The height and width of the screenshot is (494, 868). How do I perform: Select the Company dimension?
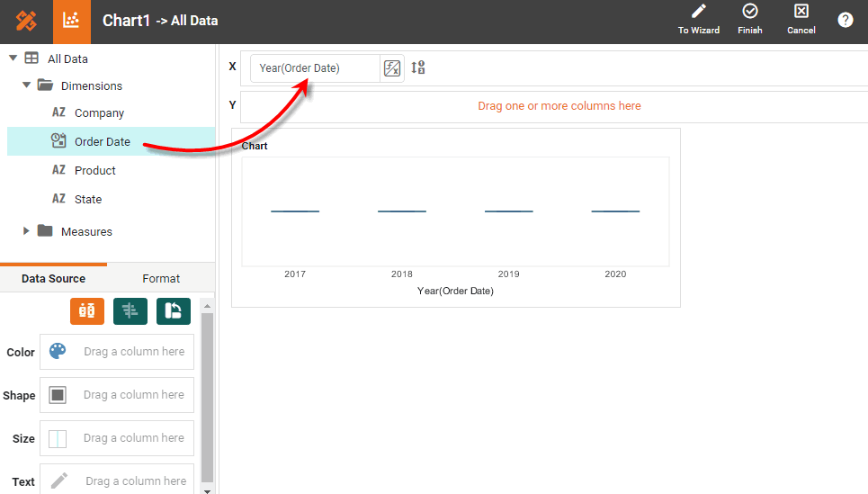pyautogui.click(x=99, y=112)
